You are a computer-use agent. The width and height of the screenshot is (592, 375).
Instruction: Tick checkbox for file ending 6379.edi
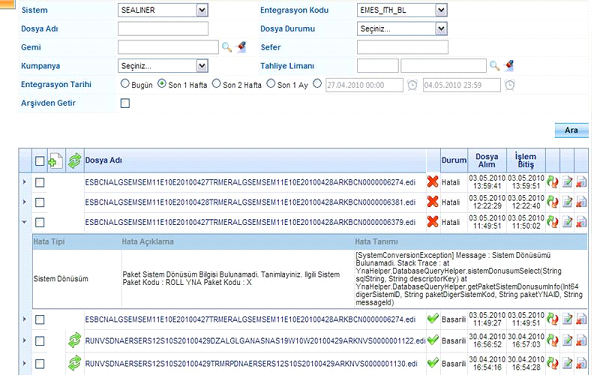[x=40, y=222]
